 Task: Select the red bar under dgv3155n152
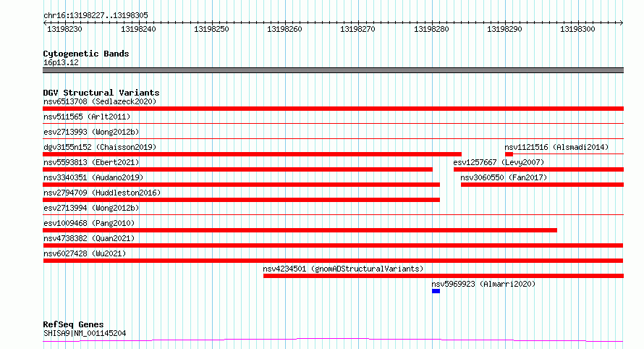(x=253, y=154)
